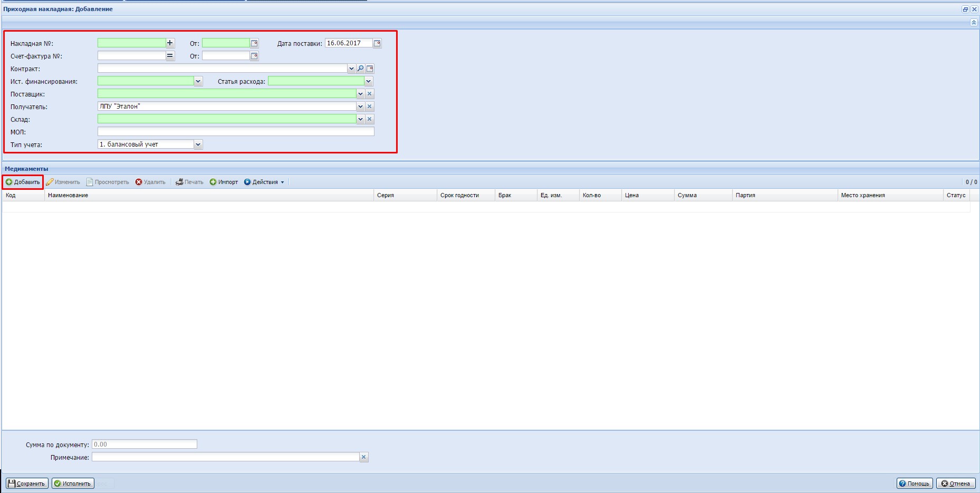This screenshot has height=493, width=980.
Task: Sort by Код column header
Action: pyautogui.click(x=23, y=195)
